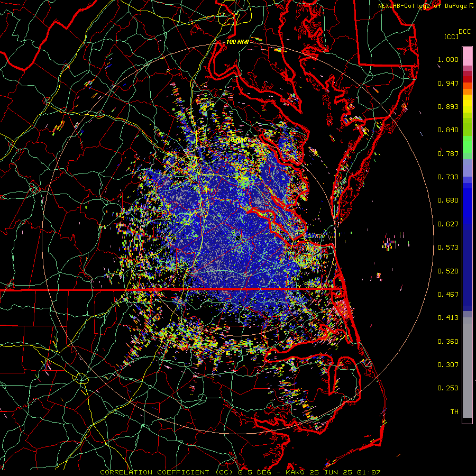This screenshot has height=476, width=476.
Task: Select the 0.253 color scale value
Action: coord(448,388)
